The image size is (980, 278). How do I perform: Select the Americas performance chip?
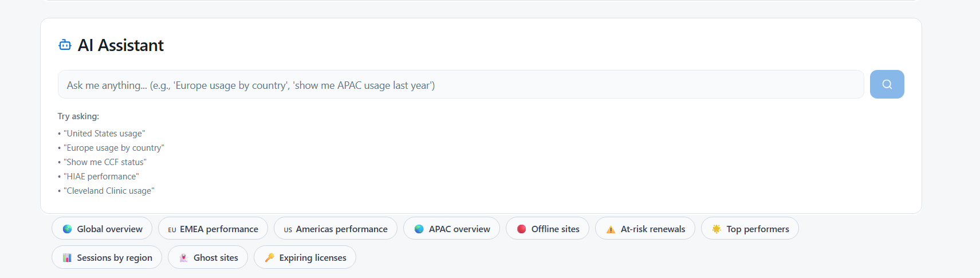(336, 228)
